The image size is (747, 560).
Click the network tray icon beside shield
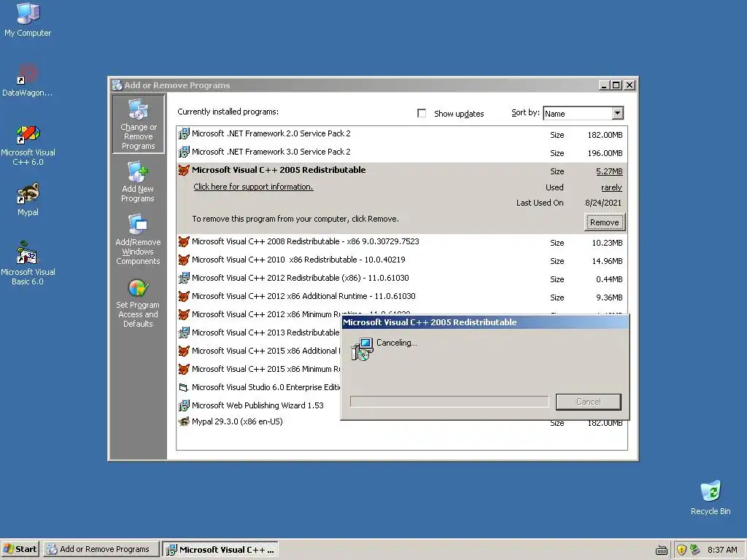[695, 549]
